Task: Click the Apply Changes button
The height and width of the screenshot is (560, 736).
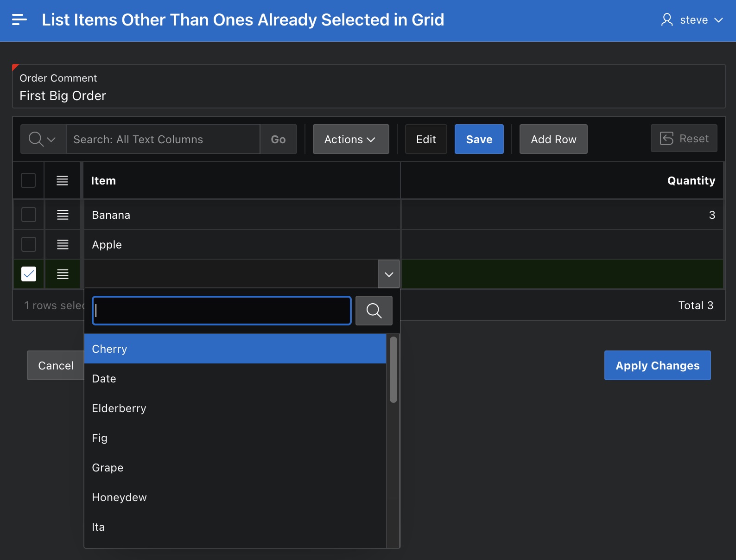Action: pyautogui.click(x=657, y=365)
